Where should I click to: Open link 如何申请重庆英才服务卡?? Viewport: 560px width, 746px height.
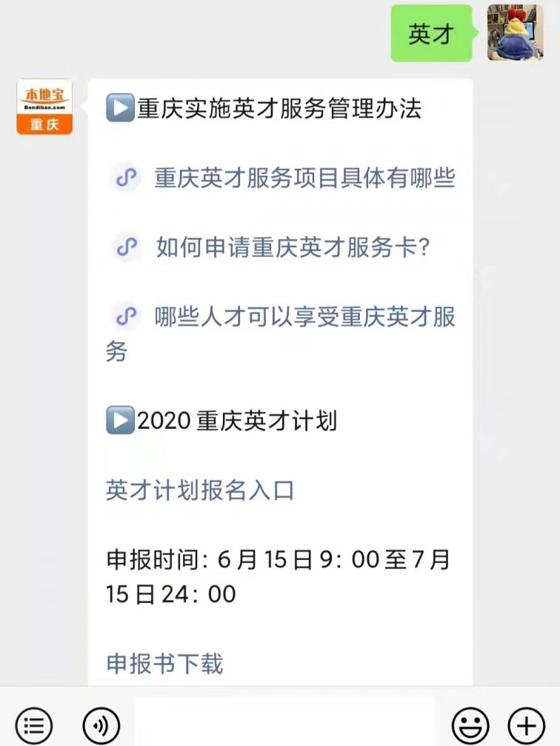(x=293, y=247)
